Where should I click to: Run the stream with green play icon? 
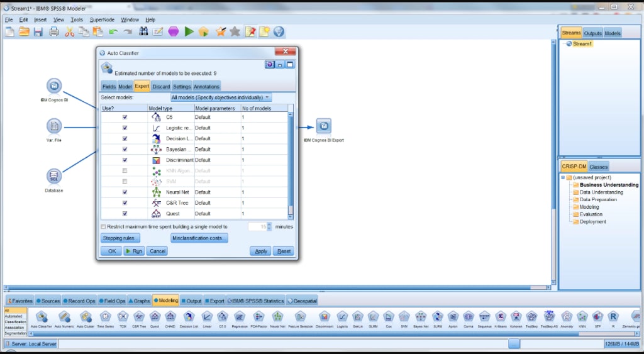click(189, 31)
